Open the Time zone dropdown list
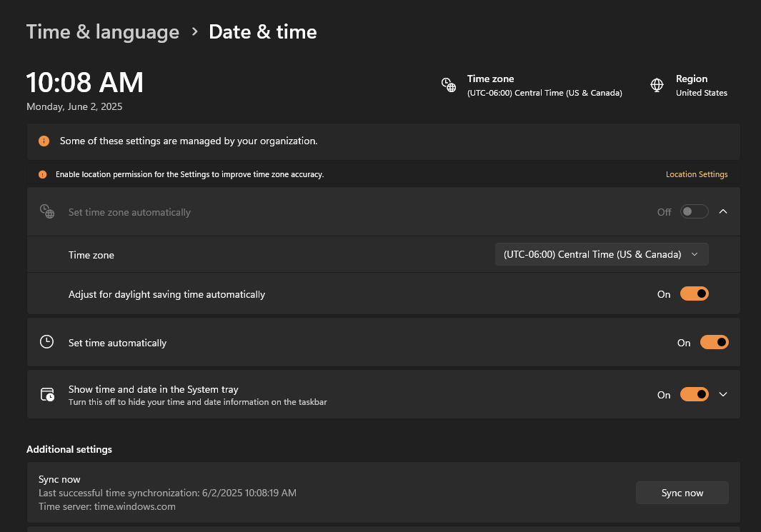Image resolution: width=761 pixels, height=532 pixels. coord(602,255)
